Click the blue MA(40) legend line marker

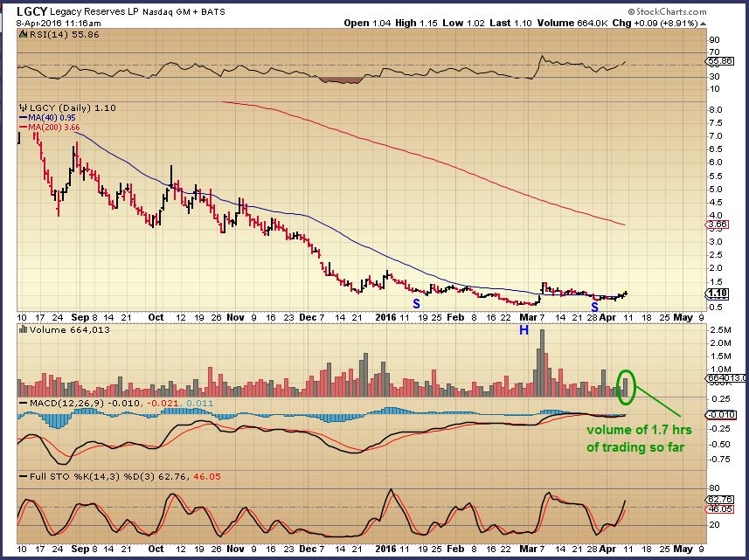click(23, 117)
